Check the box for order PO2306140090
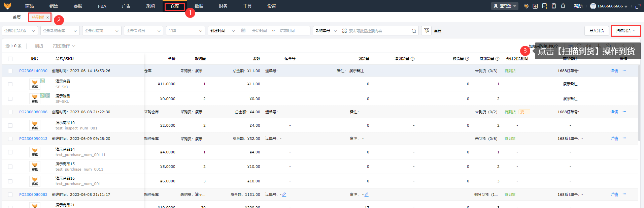This screenshot has width=644, height=208. [10, 71]
